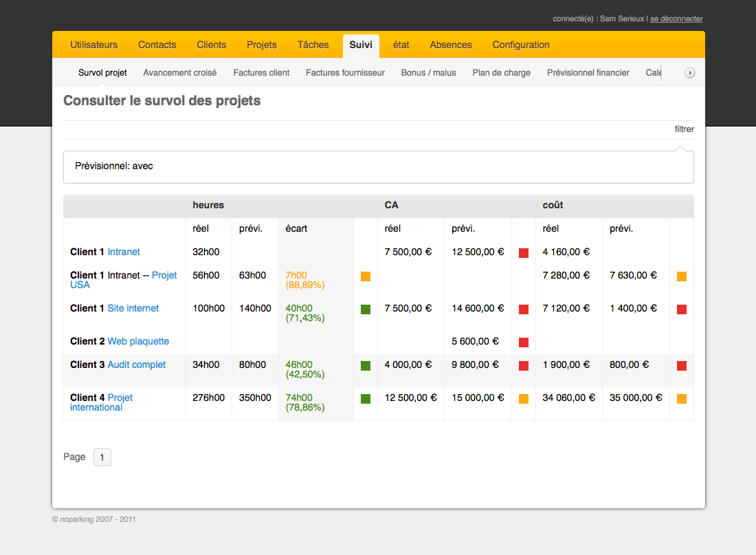Click the red CA status square for Web plaquette
The width and height of the screenshot is (756, 555).
point(524,342)
